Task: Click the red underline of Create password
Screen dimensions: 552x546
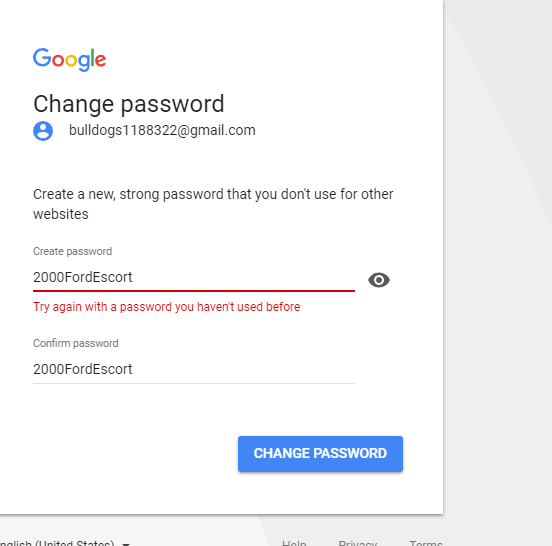Action: [194, 291]
